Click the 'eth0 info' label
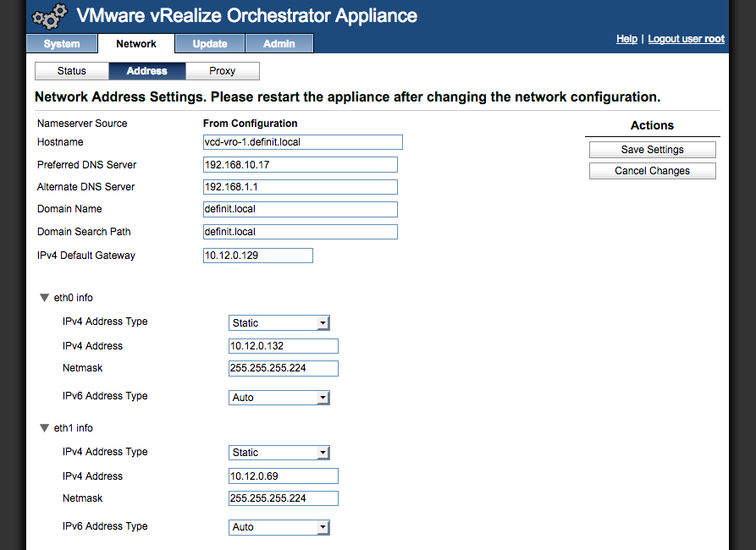The width and height of the screenshot is (756, 550). [x=74, y=298]
